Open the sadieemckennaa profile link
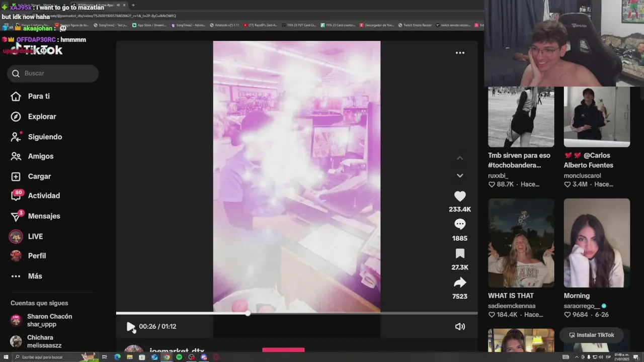This screenshot has width=644, height=362. tap(512, 306)
